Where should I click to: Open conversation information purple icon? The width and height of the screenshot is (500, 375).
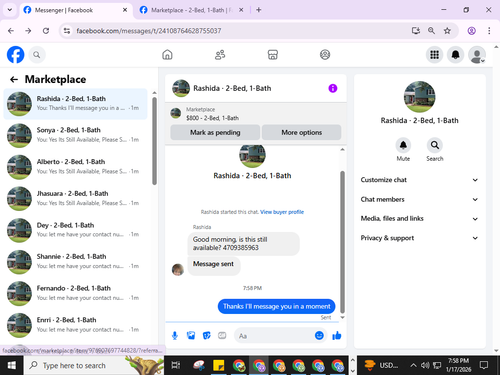(333, 88)
